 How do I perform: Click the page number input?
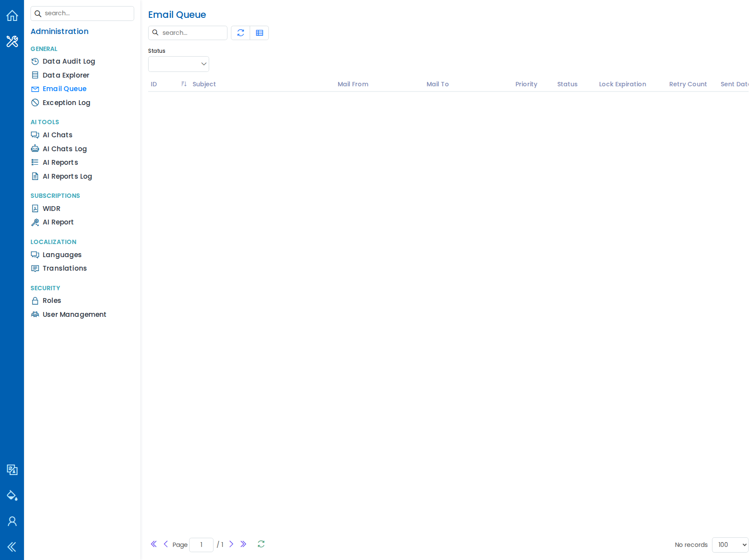tap(201, 545)
